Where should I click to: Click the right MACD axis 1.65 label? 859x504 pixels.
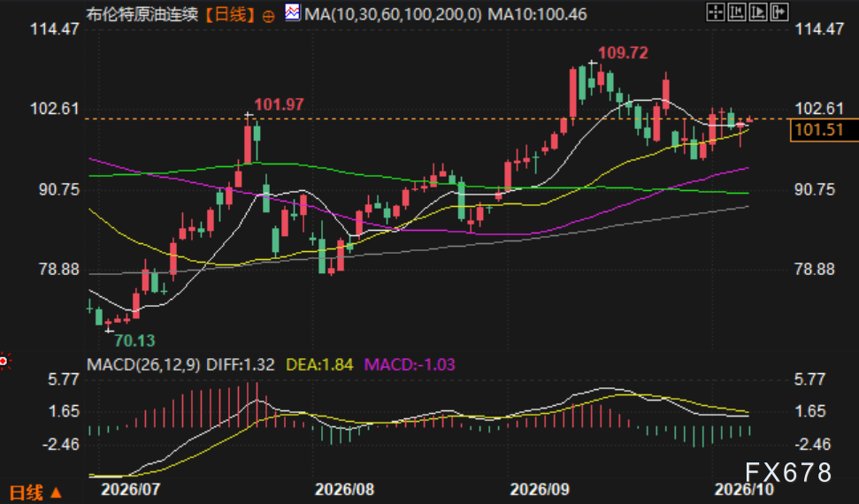point(809,412)
